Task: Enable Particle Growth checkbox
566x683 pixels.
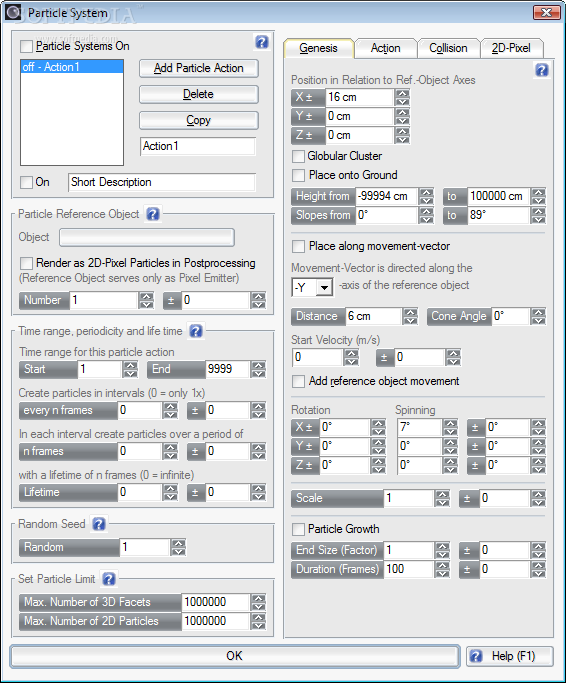Action: pyautogui.click(x=298, y=529)
